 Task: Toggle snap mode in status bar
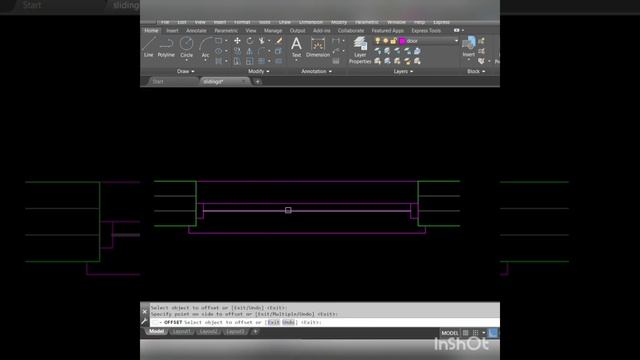coord(476,333)
